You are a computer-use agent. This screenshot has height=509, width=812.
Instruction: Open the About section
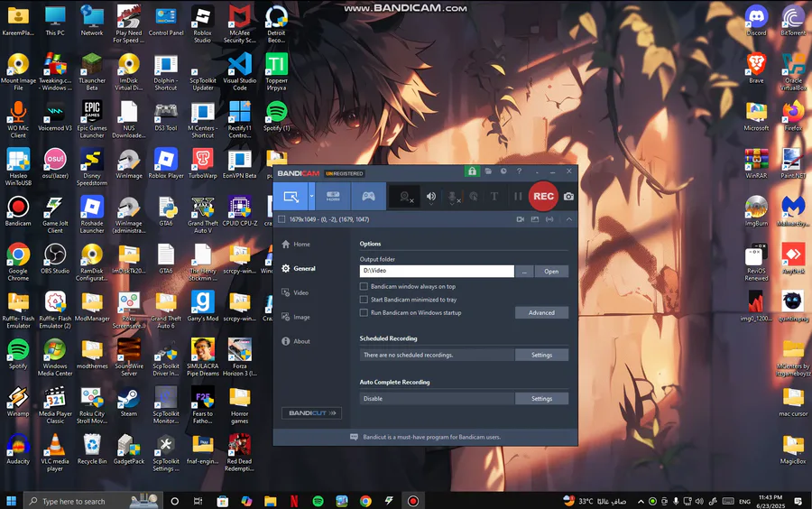(x=296, y=341)
